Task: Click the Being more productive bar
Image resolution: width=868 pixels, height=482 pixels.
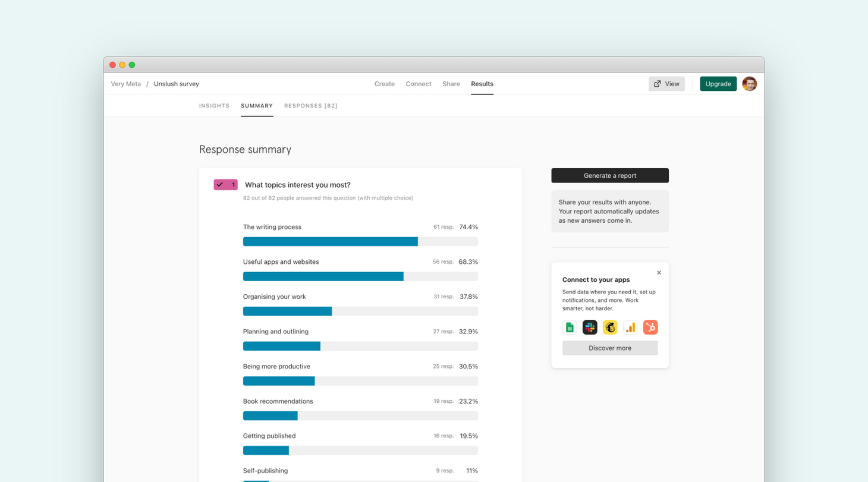Action: tap(360, 381)
